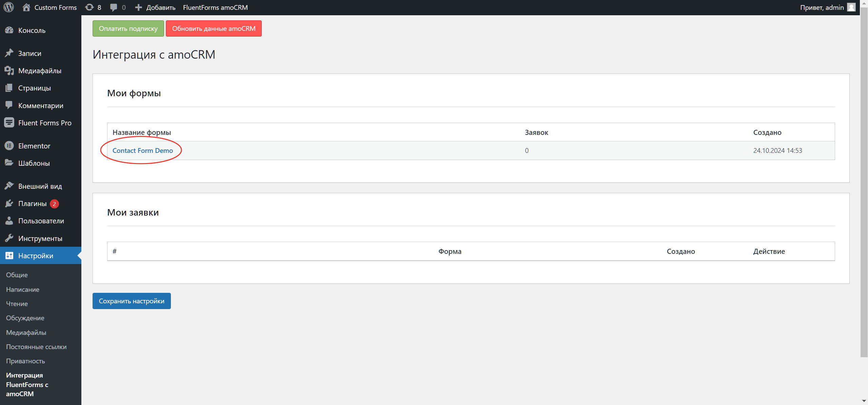The width and height of the screenshot is (868, 405).
Task: Click the plus icon next to Добавить
Action: (x=138, y=7)
